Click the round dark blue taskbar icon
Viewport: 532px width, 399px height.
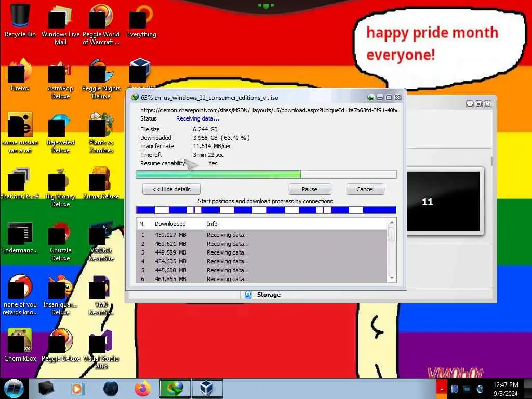click(111, 389)
